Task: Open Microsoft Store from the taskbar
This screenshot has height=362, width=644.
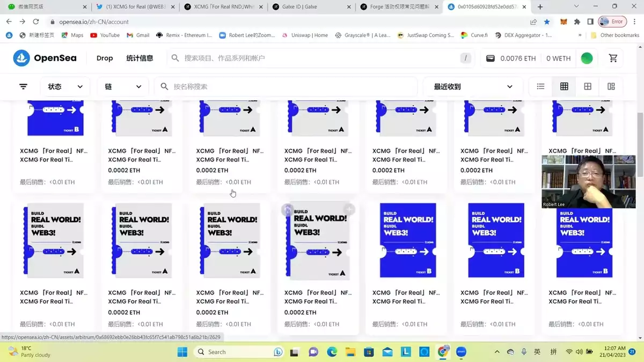Action: point(369,352)
